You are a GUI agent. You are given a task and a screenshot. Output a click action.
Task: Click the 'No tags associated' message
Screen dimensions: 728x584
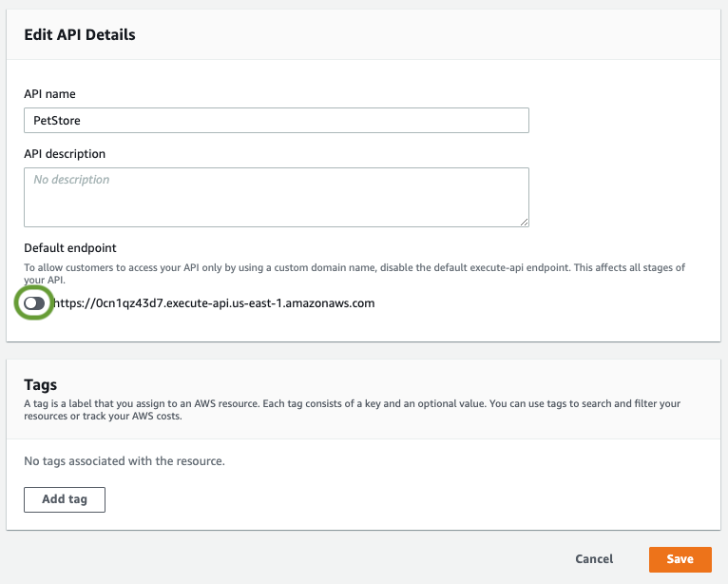click(x=125, y=461)
